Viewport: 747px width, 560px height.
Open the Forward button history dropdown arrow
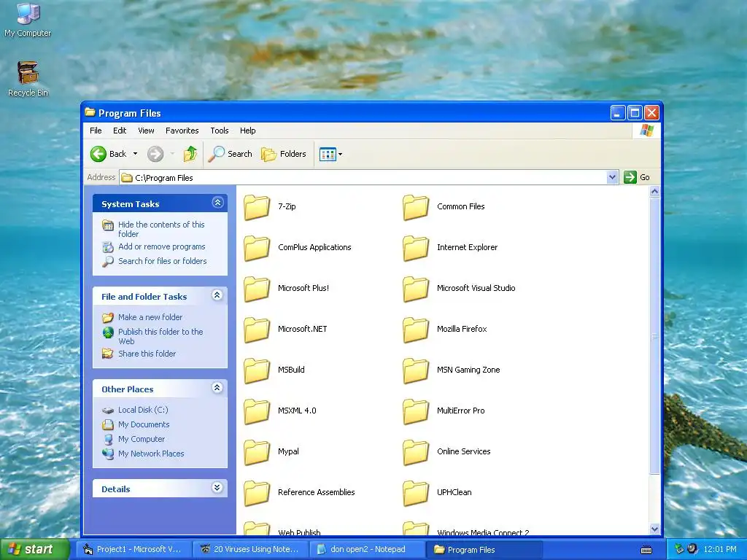(x=172, y=154)
